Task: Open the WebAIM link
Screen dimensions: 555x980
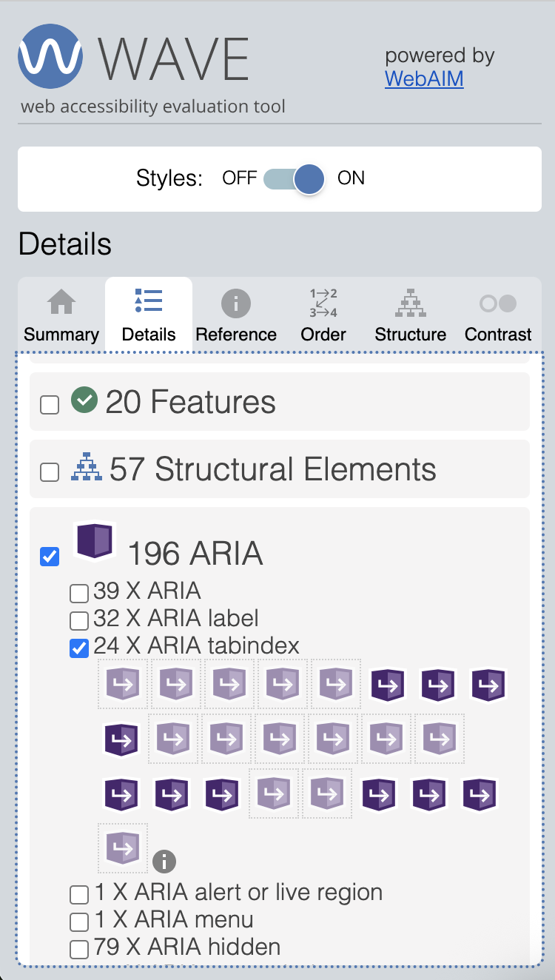Action: pyautogui.click(x=424, y=78)
